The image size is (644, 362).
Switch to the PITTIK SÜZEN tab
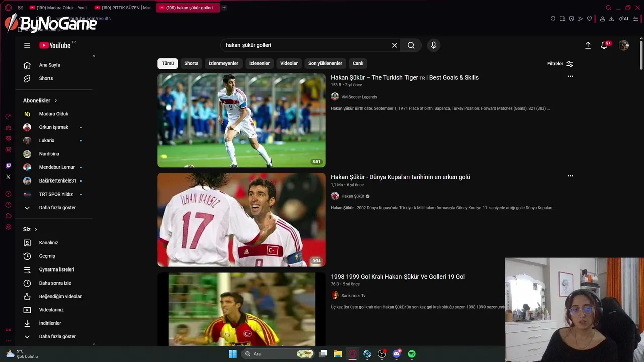[x=123, y=8]
